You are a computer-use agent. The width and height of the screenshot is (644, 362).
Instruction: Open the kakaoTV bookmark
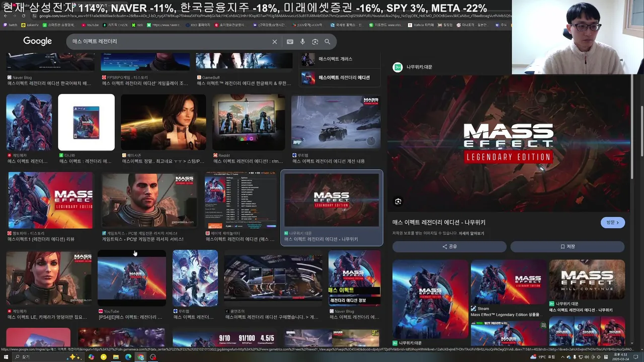coord(29,25)
